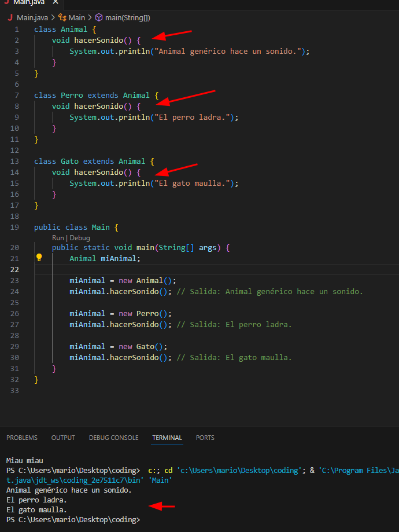Screen dimensions: 399x532
Task: Switch to the PROBLEMS panel tab
Action: click(x=22, y=438)
